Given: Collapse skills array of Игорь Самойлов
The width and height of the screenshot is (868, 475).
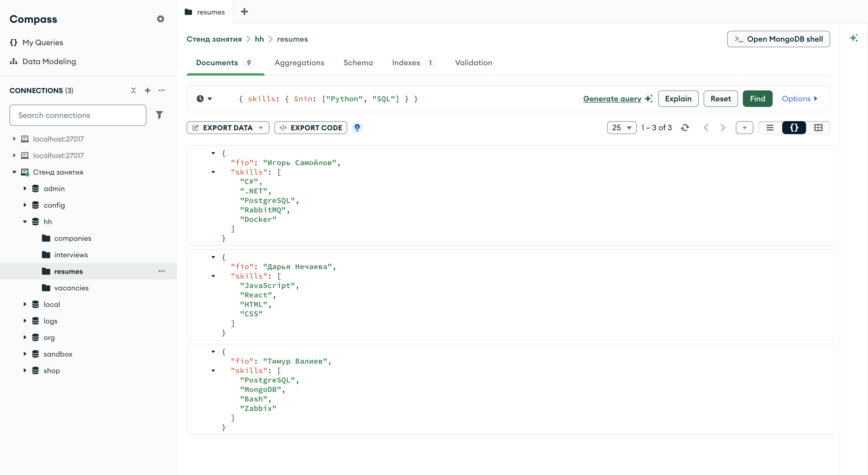Looking at the screenshot, I should pyautogui.click(x=213, y=172).
